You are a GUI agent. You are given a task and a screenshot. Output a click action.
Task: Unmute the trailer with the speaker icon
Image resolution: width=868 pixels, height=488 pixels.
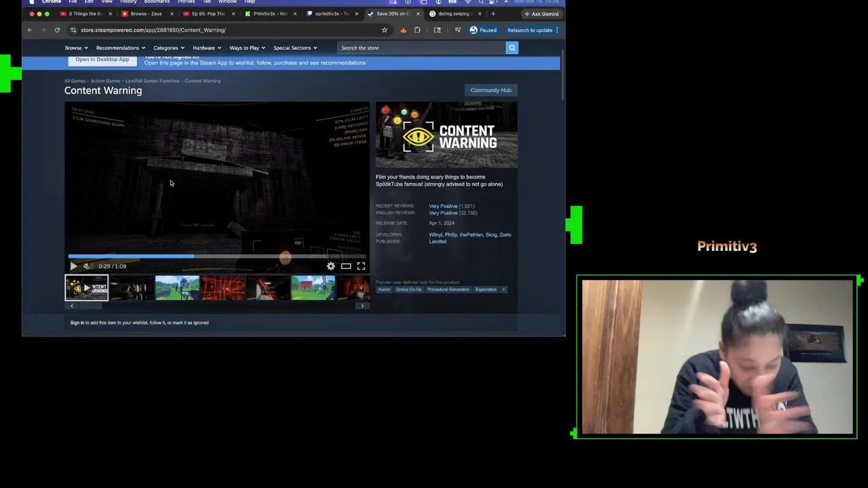(87, 266)
